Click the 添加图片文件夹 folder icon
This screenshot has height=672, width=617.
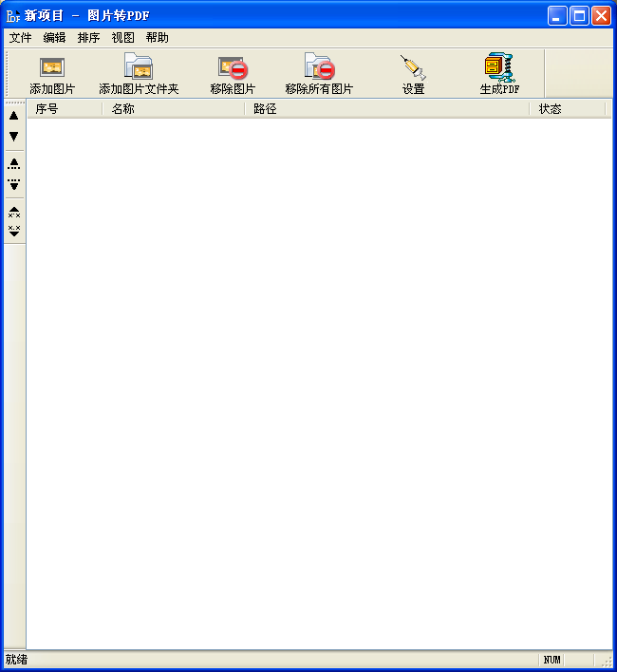[139, 66]
